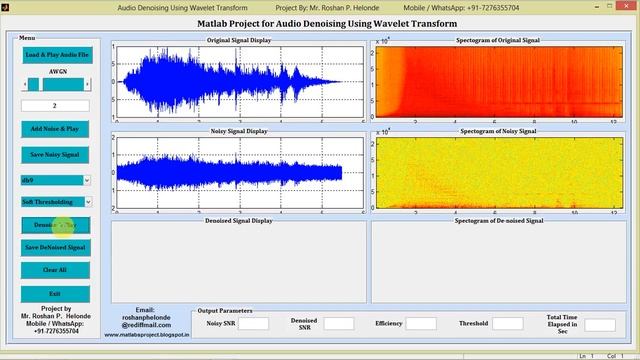Click the 'Menu' panel label

pyautogui.click(x=27, y=38)
